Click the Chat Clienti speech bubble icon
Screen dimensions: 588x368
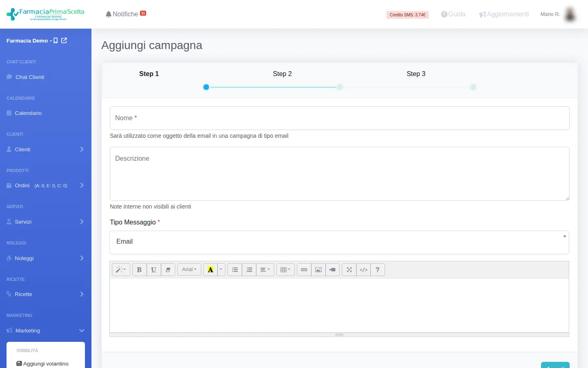pos(9,77)
